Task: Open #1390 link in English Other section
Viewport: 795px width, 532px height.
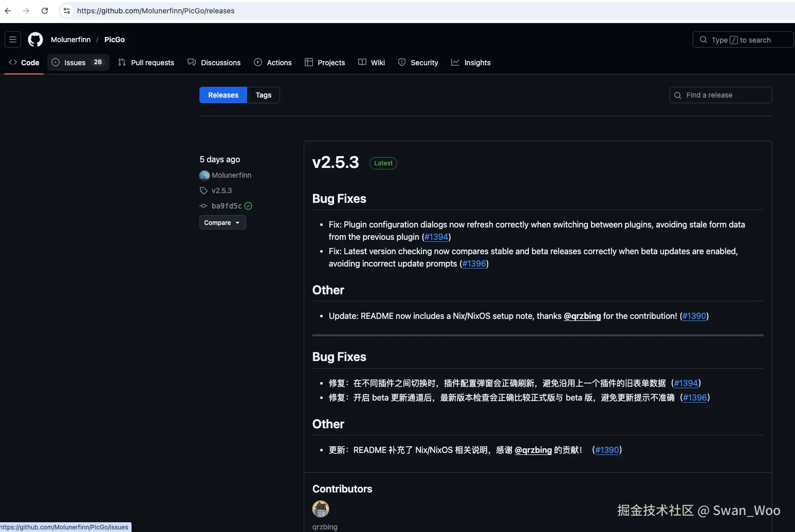Action: 694,316
